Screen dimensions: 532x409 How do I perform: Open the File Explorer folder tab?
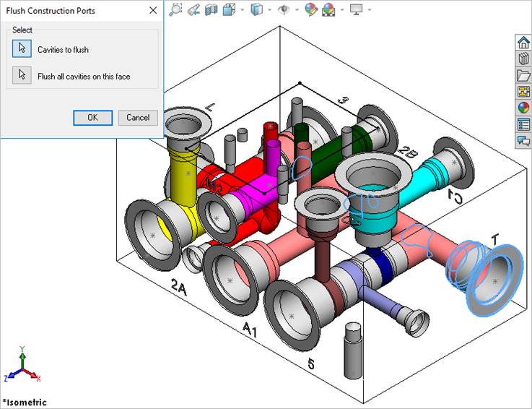tap(523, 75)
